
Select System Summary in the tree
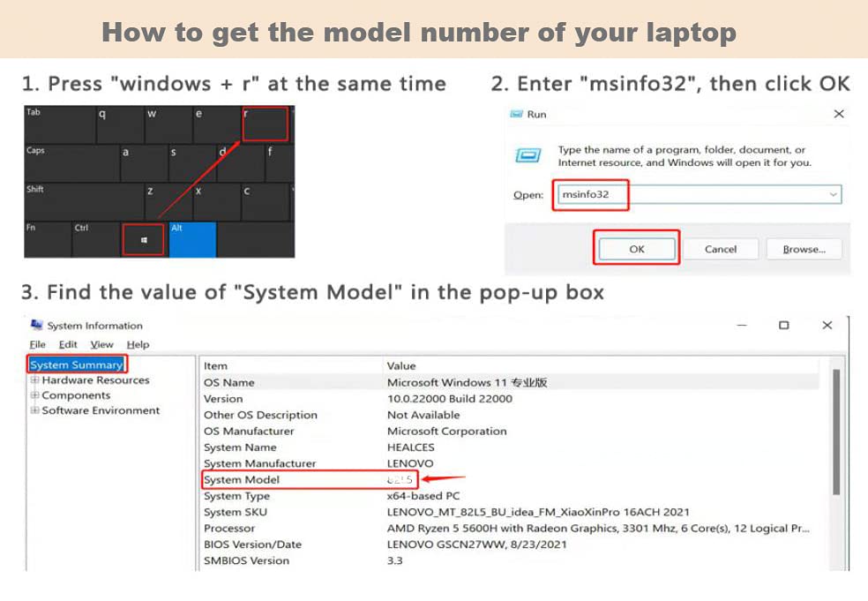(x=77, y=364)
